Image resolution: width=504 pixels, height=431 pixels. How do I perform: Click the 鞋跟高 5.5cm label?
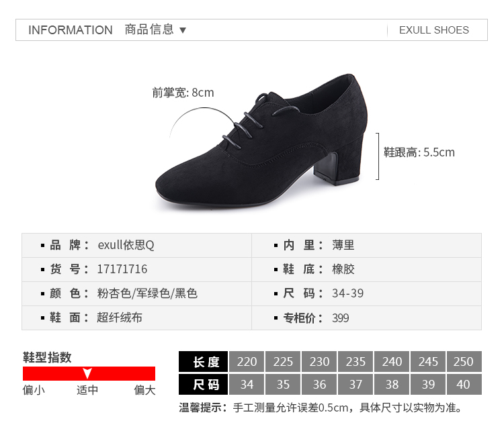point(419,152)
